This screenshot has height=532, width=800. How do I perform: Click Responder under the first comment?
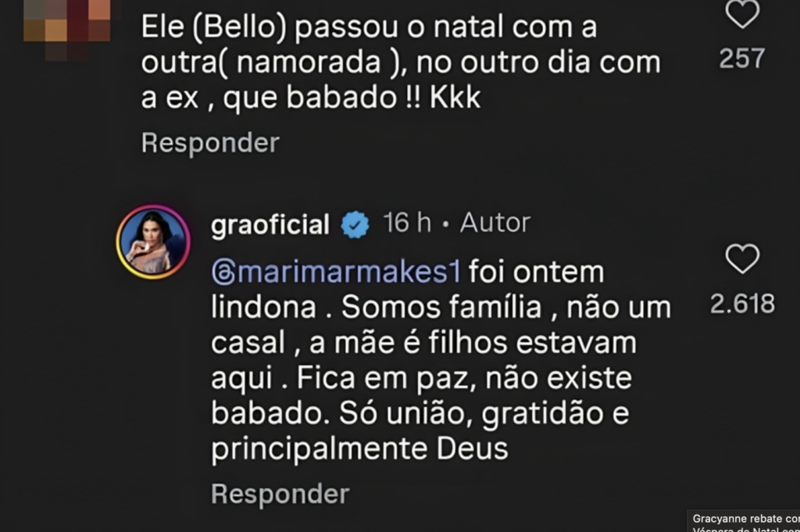coord(210,143)
